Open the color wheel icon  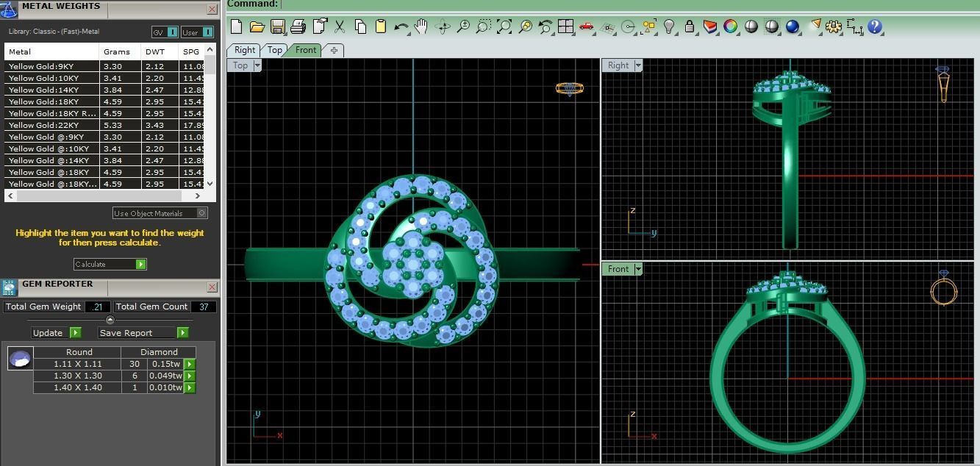[730, 26]
